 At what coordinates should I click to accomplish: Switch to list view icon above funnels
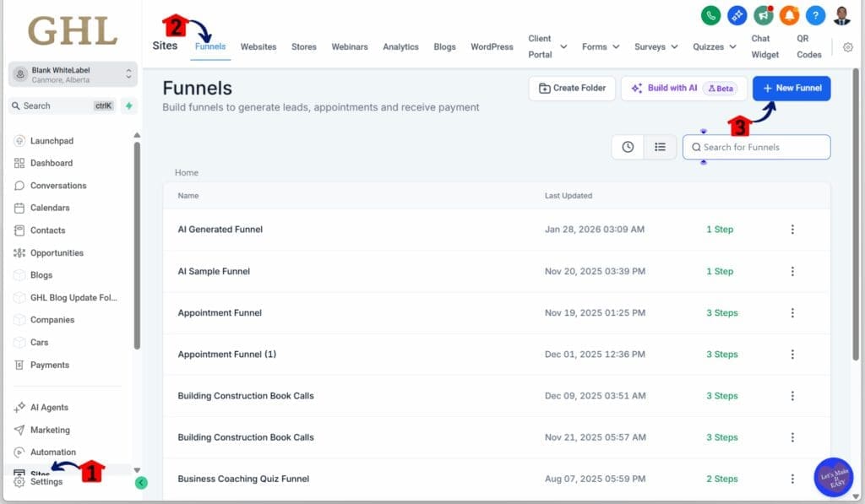(x=661, y=146)
